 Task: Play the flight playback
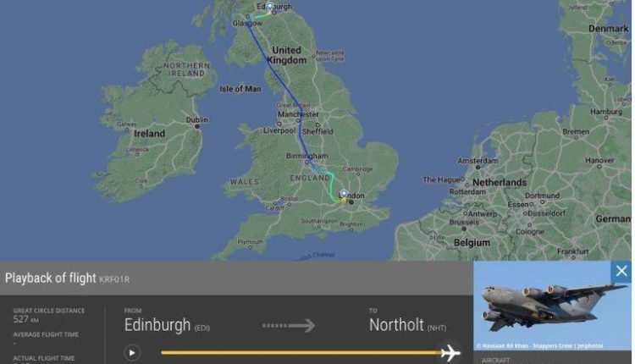pos(131,353)
